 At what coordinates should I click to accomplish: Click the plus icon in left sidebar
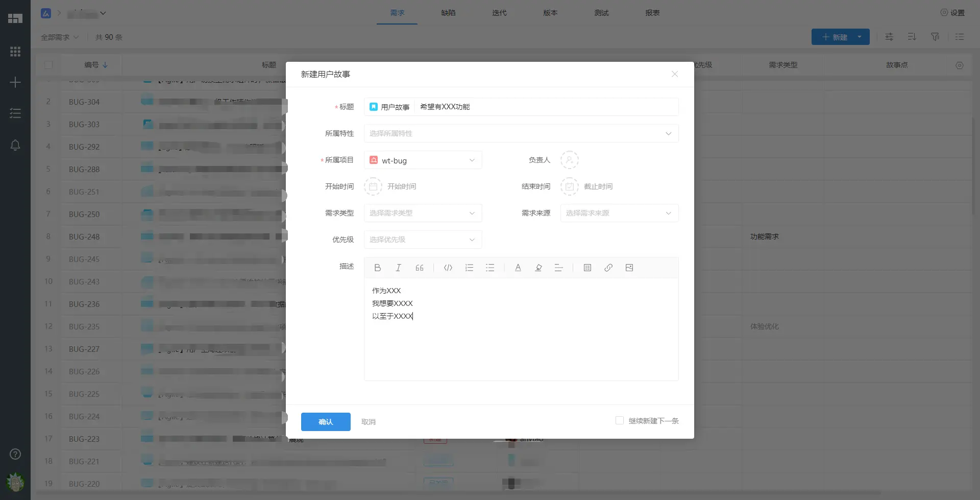(x=15, y=82)
